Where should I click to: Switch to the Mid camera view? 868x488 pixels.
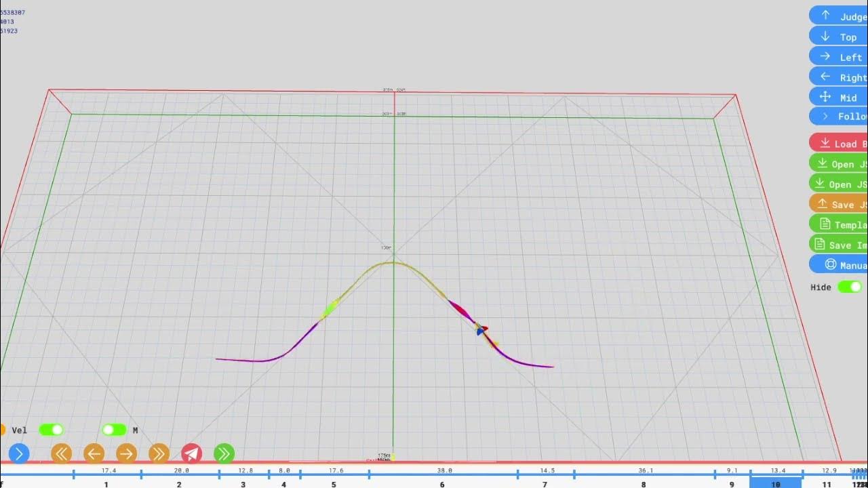838,97
